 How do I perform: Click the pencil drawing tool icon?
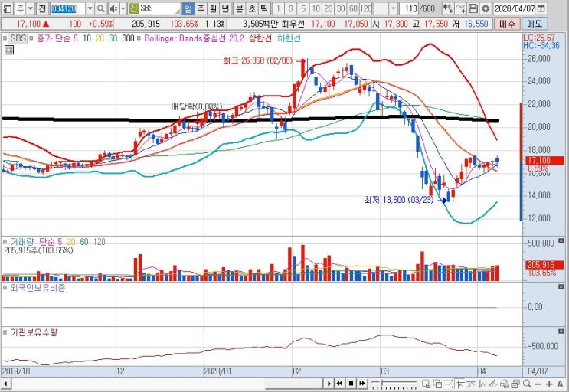pyautogui.click(x=492, y=384)
